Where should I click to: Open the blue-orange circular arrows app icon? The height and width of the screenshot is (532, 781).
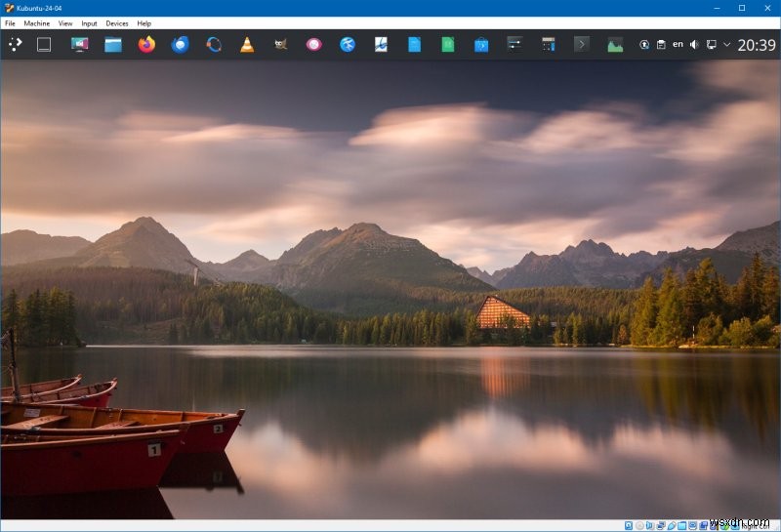click(214, 44)
